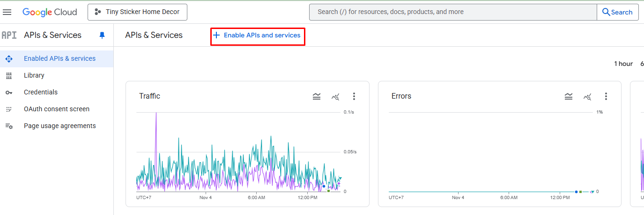The width and height of the screenshot is (644, 215).
Task: Click the APIs & Services page heading
Action: click(x=154, y=35)
